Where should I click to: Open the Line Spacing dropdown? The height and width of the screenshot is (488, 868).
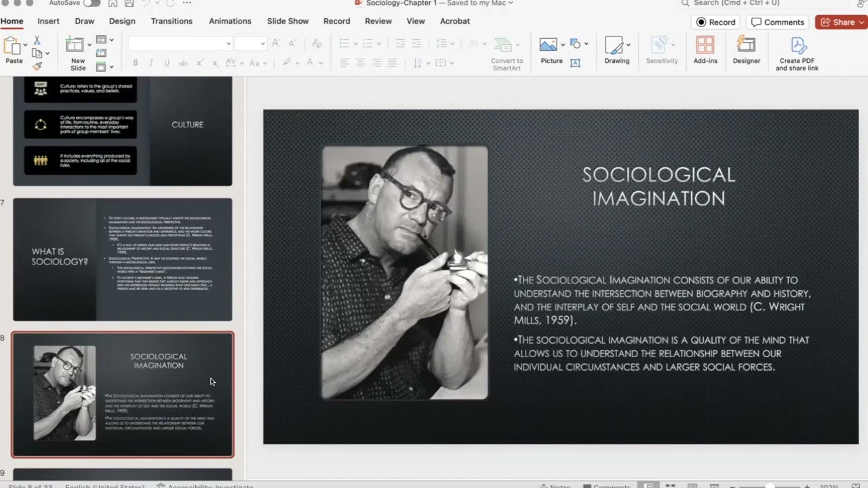click(445, 43)
